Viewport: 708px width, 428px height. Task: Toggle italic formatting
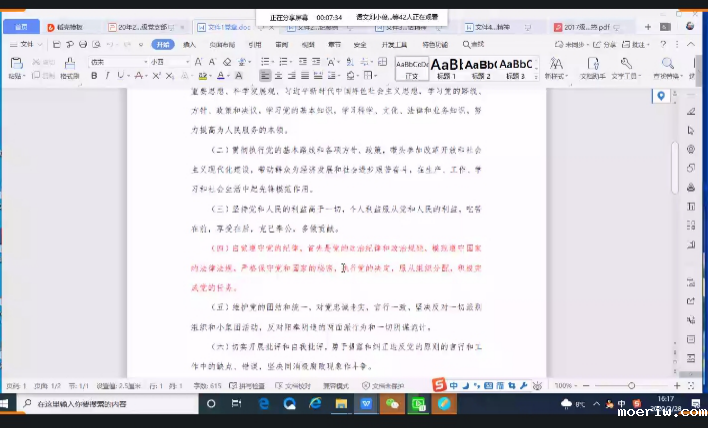coord(107,75)
